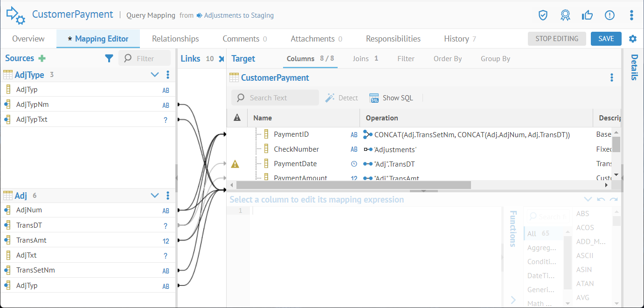Click the thumbs up icon
This screenshot has width=644, height=308.
pos(587,15)
